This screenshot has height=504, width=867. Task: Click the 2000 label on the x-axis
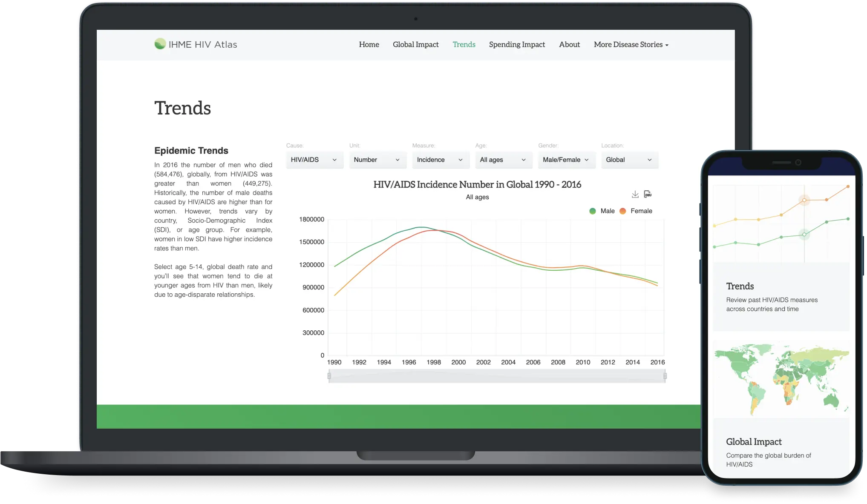(458, 362)
